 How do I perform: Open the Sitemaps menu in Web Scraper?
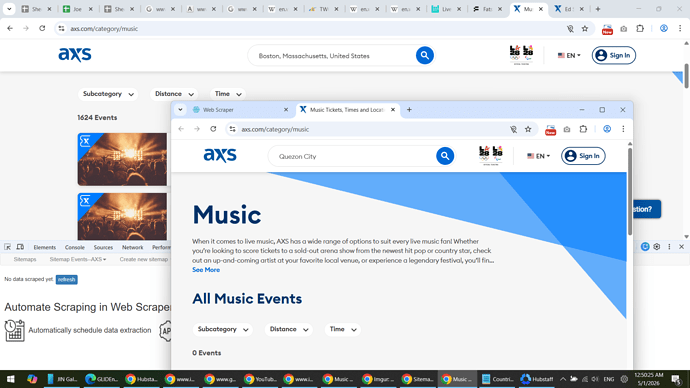pyautogui.click(x=25, y=260)
